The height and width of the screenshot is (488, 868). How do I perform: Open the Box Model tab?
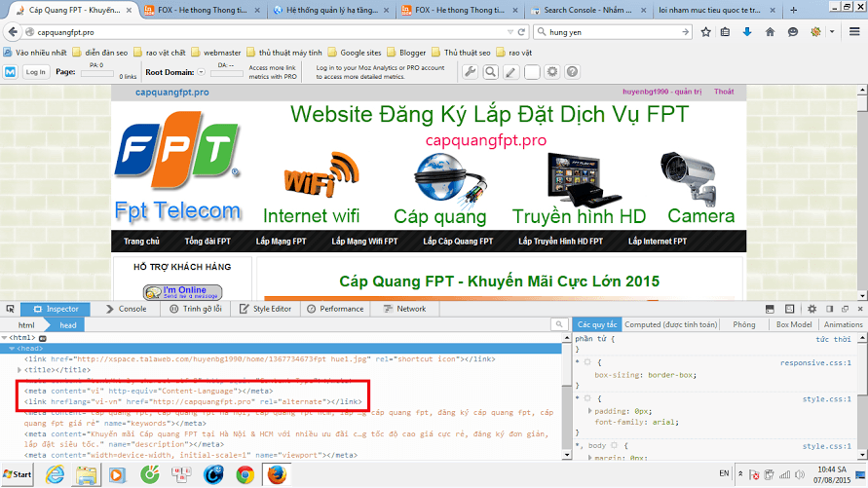click(794, 324)
